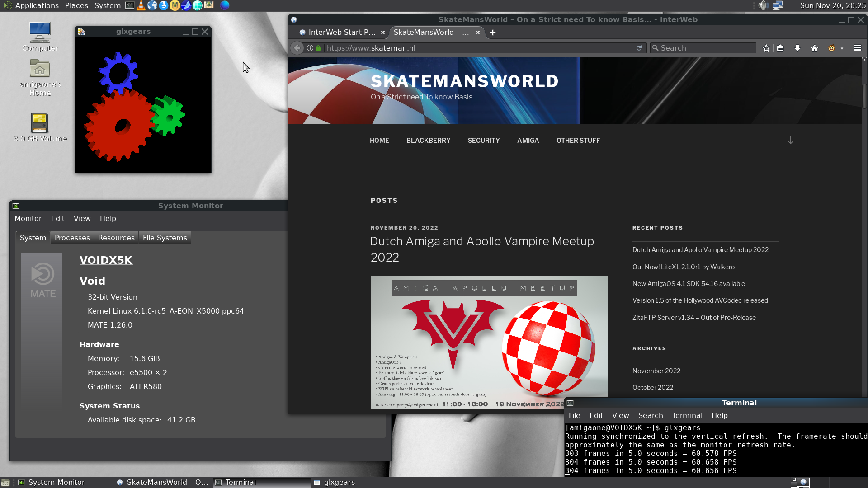868x488 pixels.
Task: Show bookmarks list icon in browser toolbar
Action: tap(780, 48)
